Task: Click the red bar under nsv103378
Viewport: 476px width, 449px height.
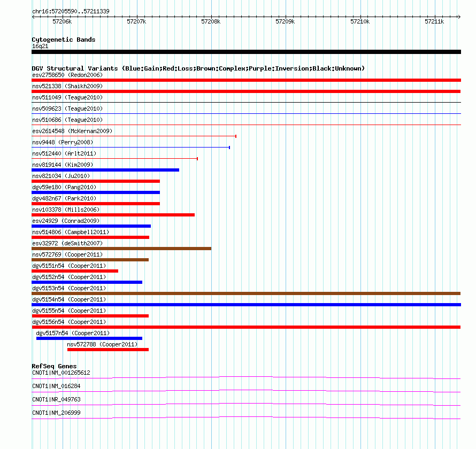Action: (113, 215)
